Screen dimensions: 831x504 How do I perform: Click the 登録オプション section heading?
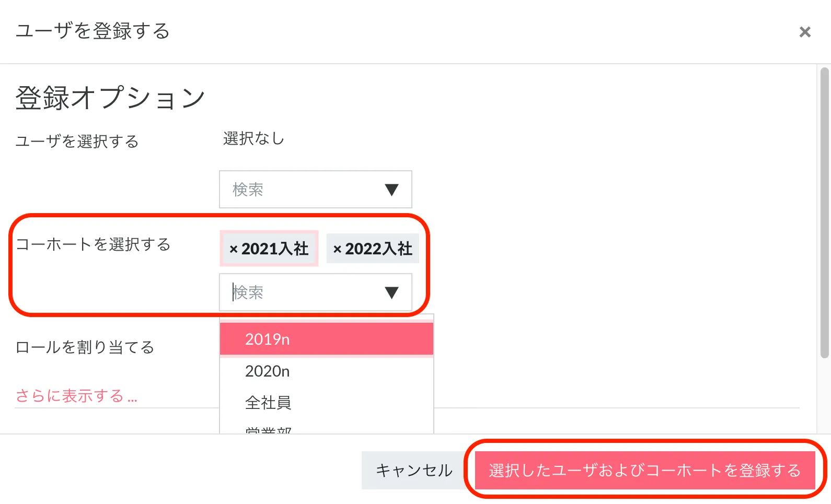coord(110,98)
